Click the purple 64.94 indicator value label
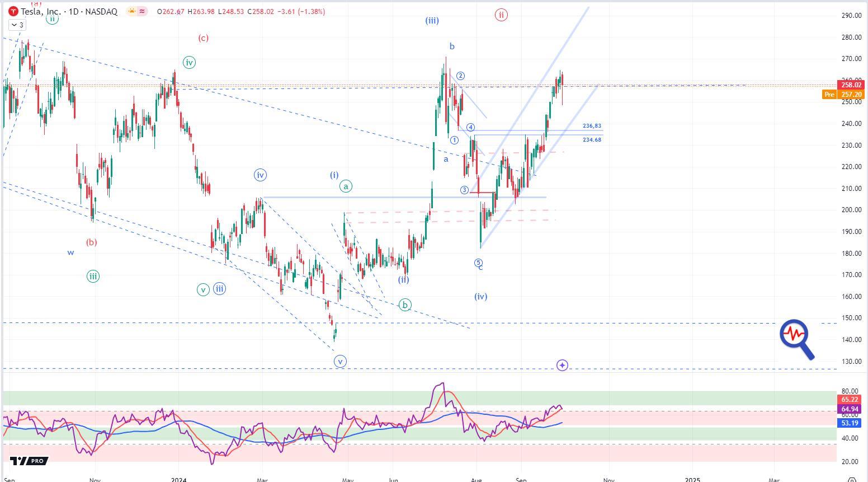 [850, 409]
